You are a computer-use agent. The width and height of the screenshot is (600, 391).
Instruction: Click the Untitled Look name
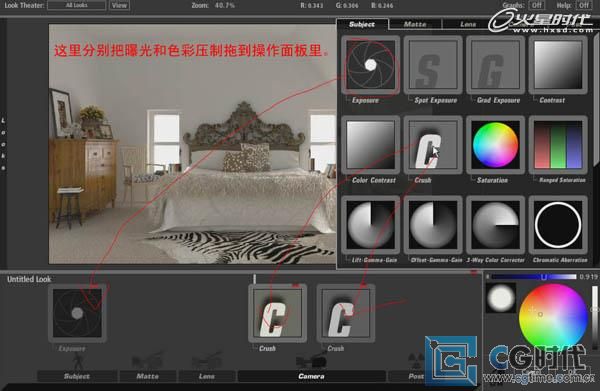pyautogui.click(x=29, y=279)
